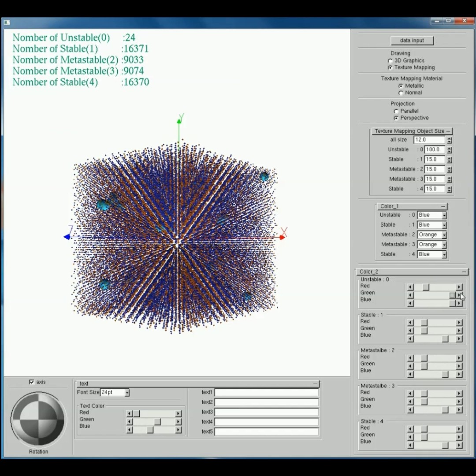
Task: Collapse the Texture Mapping Object Size panel
Action: pyautogui.click(x=448, y=131)
